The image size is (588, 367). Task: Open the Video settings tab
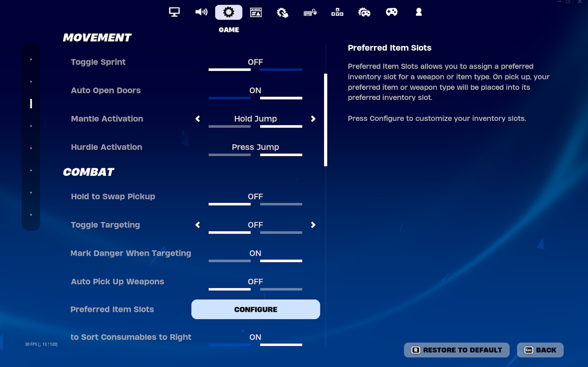(x=174, y=12)
